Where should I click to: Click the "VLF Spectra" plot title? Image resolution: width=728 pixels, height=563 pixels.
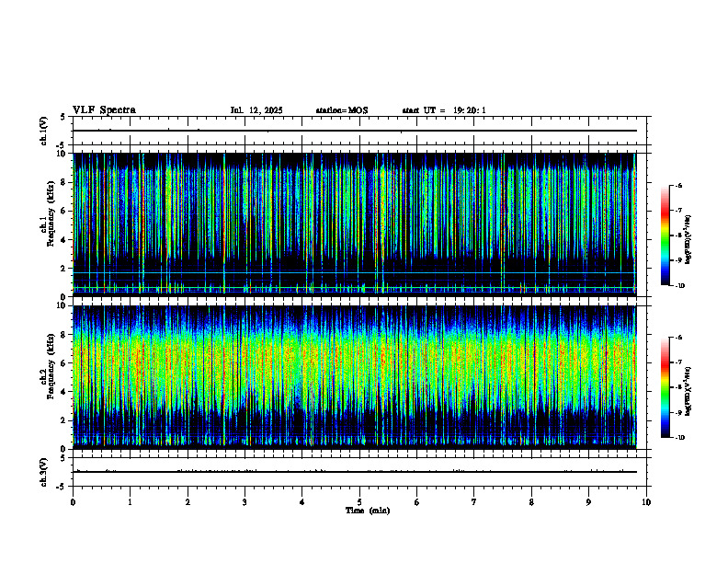pyautogui.click(x=104, y=110)
